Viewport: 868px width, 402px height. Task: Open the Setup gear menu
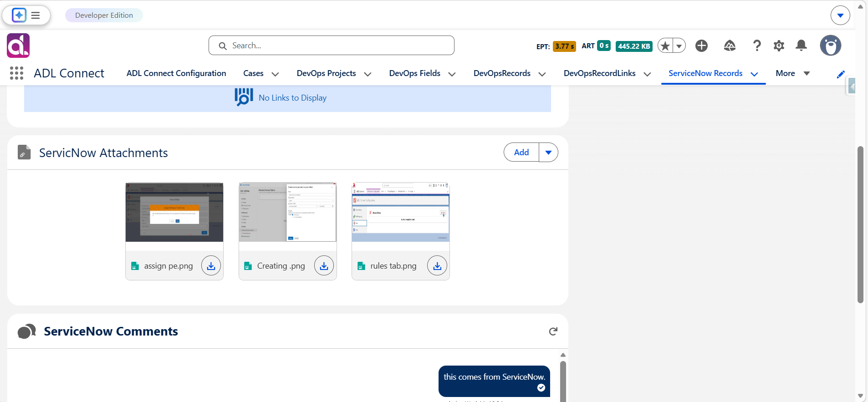click(x=779, y=46)
